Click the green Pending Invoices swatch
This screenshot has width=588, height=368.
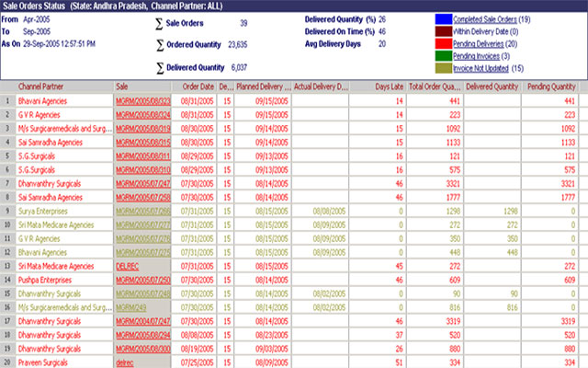(443, 56)
